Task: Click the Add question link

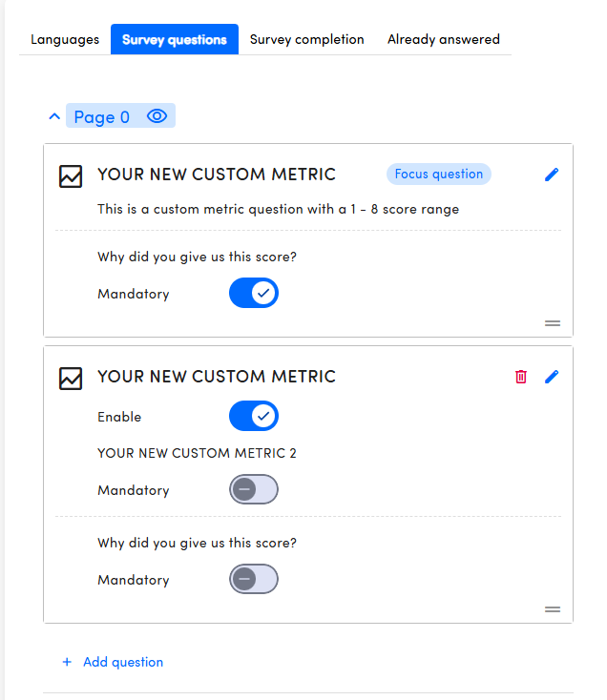Action: pos(123,662)
